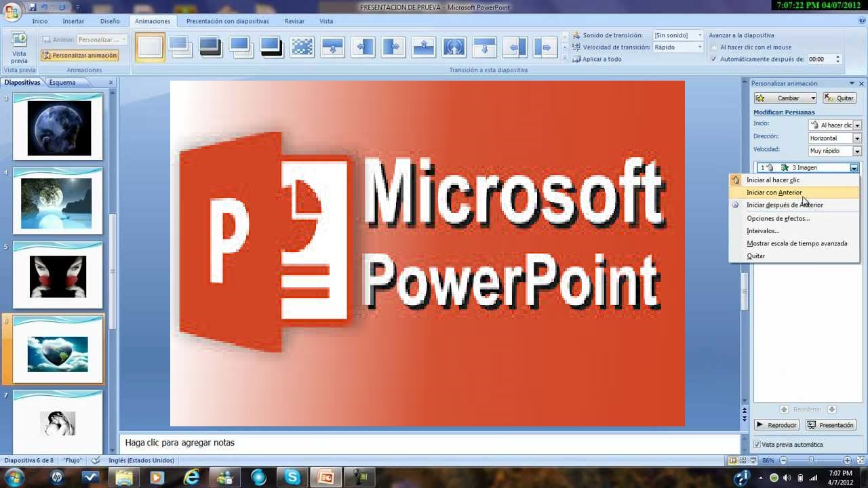The image size is (868, 488).
Task: Click zoom out minus button
Action: [x=784, y=460]
